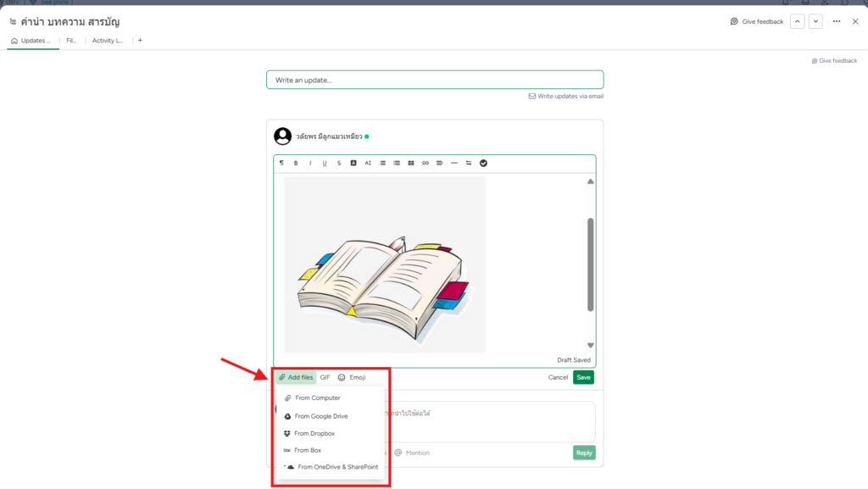Cancel the update draft
This screenshot has height=489, width=868.
(558, 377)
